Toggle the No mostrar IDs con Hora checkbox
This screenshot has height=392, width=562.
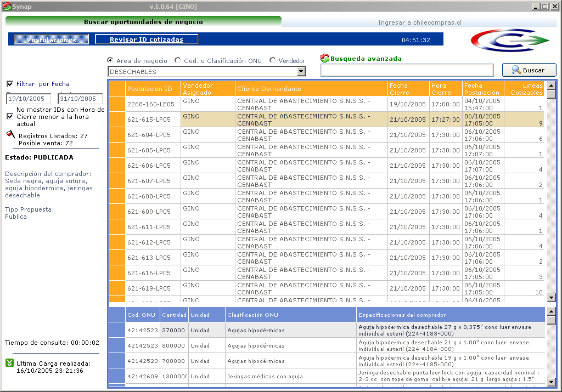[10, 116]
